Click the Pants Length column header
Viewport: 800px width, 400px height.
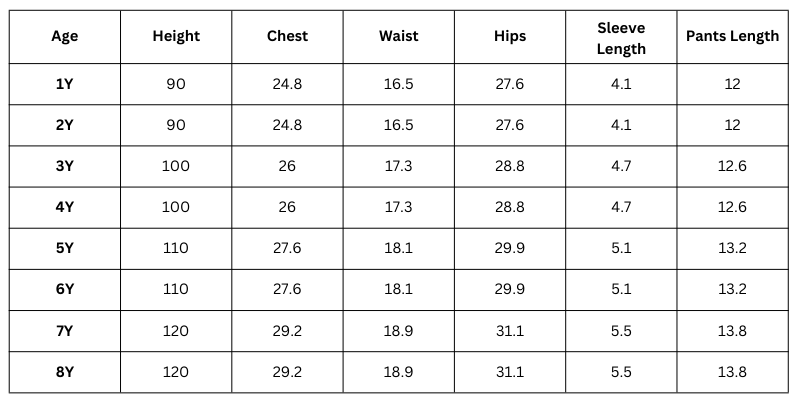pyautogui.click(x=732, y=36)
